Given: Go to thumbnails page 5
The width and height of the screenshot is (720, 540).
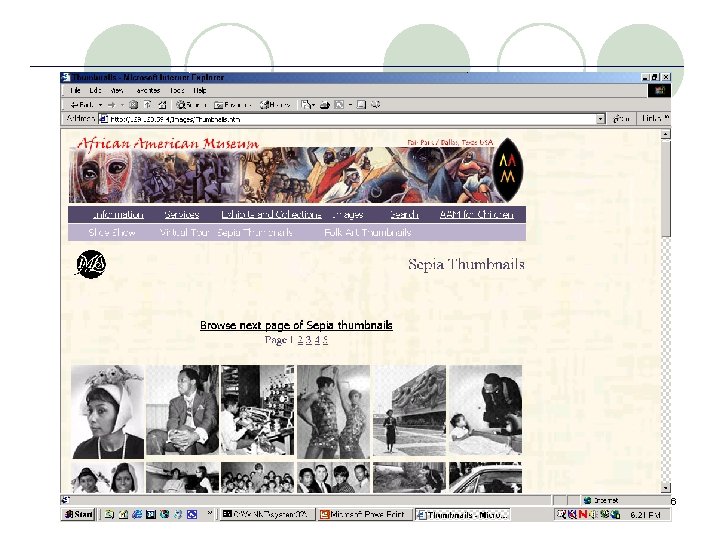Looking at the screenshot, I should pos(325,340).
